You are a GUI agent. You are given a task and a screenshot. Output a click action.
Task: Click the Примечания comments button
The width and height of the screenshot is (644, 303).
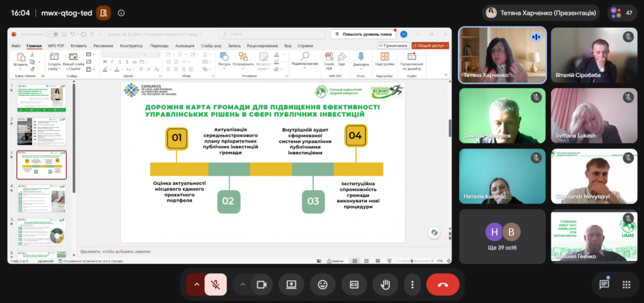pos(394,45)
